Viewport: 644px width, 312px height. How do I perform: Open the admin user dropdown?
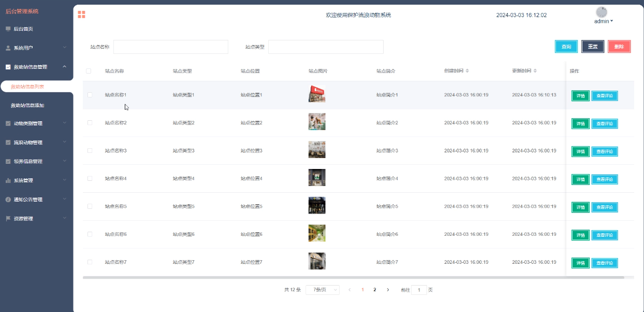pos(604,21)
